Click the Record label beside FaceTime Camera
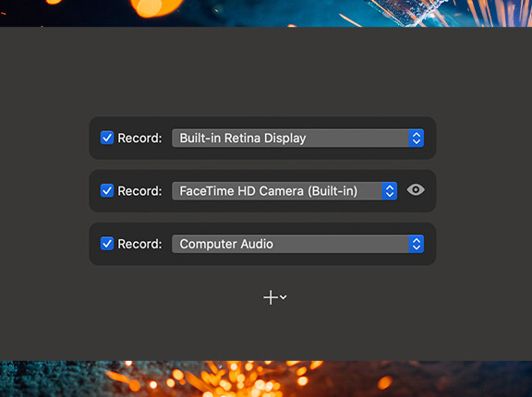532x397 pixels. click(139, 191)
